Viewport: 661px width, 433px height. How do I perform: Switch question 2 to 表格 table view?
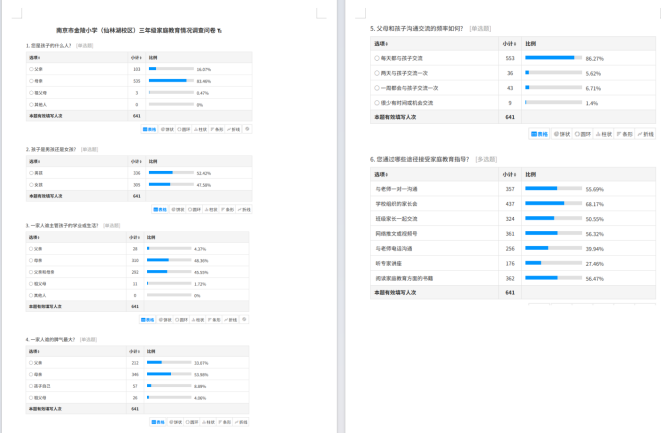[x=160, y=209]
